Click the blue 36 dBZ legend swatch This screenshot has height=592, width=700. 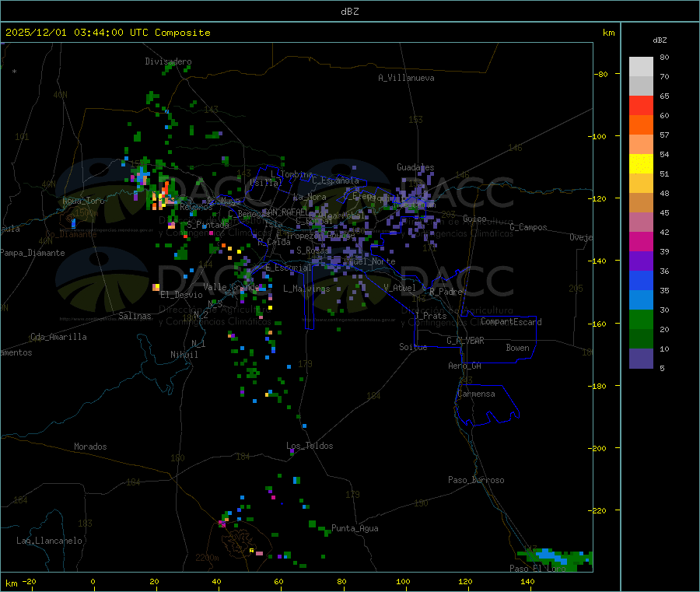pos(641,280)
